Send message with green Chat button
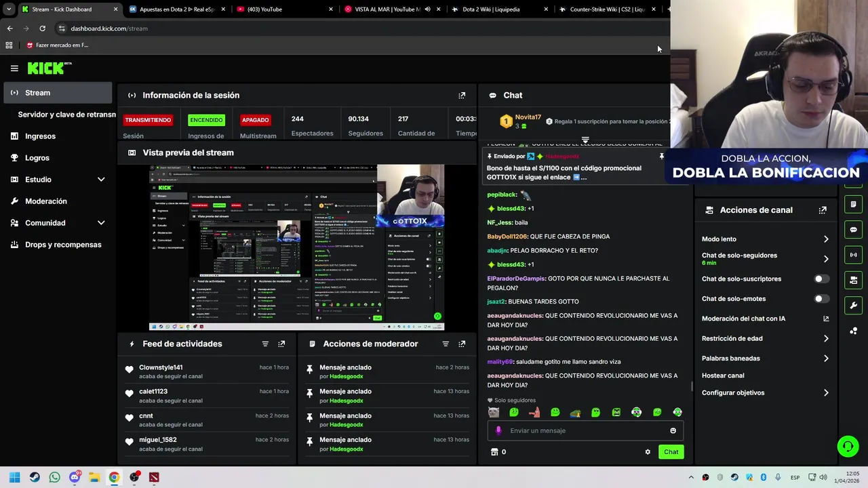868x488 pixels. click(671, 452)
